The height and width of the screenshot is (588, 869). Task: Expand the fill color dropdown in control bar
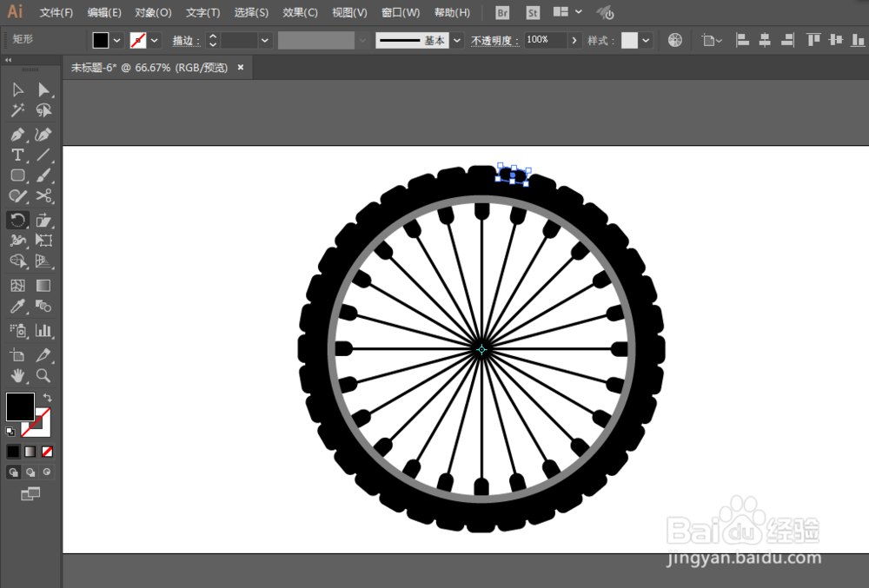[117, 41]
